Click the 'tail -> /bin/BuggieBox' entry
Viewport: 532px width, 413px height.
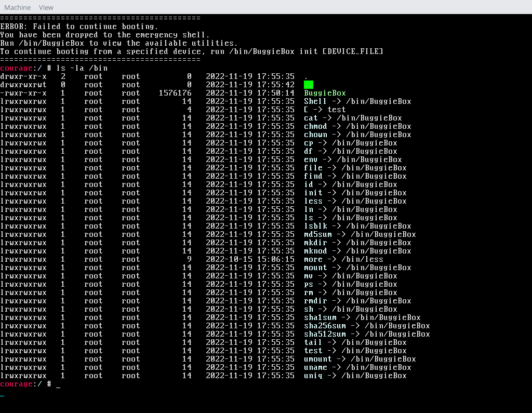355,342
